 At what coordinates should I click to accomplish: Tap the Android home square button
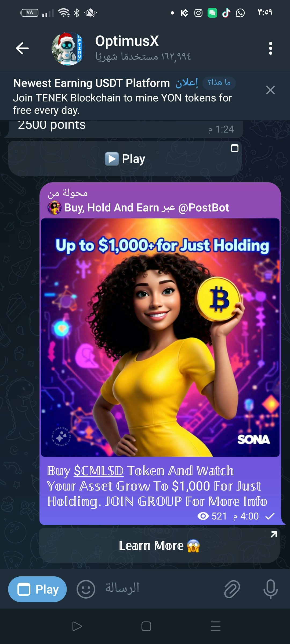click(x=146, y=626)
